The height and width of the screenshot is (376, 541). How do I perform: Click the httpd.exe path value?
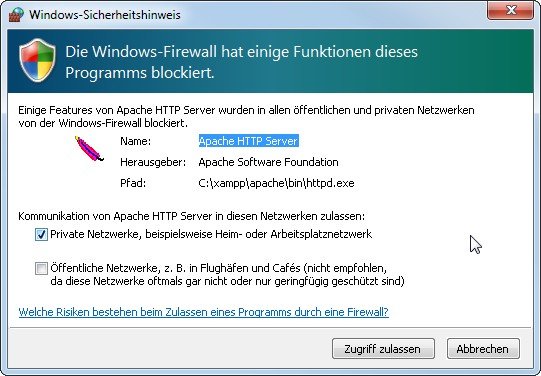[x=276, y=183]
